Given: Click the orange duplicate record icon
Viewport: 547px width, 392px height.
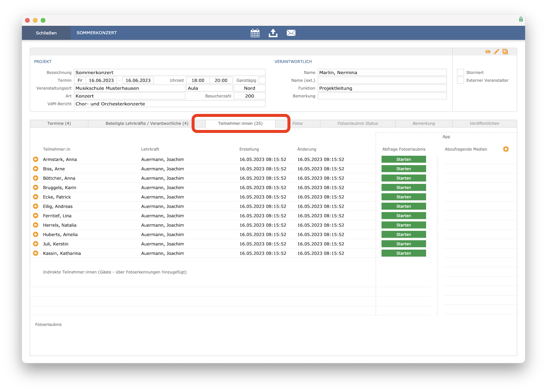Looking at the screenshot, I should click(505, 52).
